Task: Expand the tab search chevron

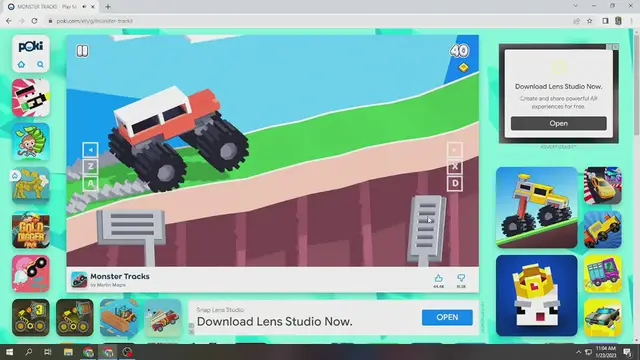Action: (x=575, y=6)
